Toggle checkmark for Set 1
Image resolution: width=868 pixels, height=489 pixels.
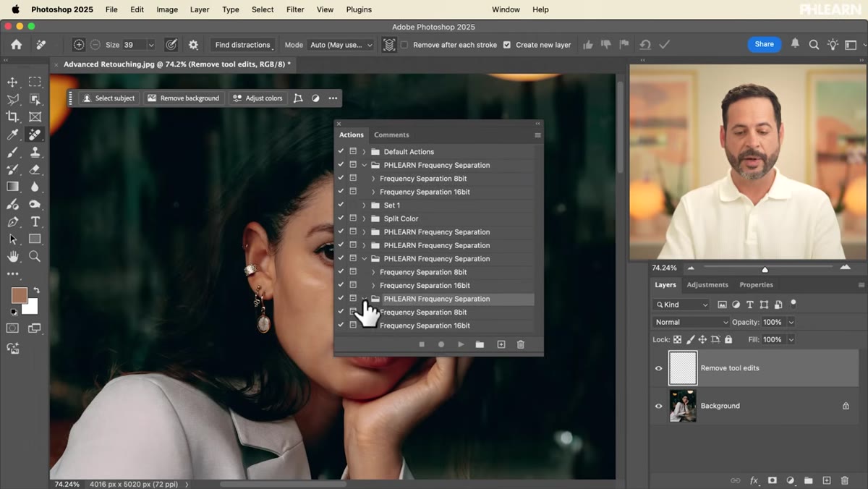(x=341, y=205)
